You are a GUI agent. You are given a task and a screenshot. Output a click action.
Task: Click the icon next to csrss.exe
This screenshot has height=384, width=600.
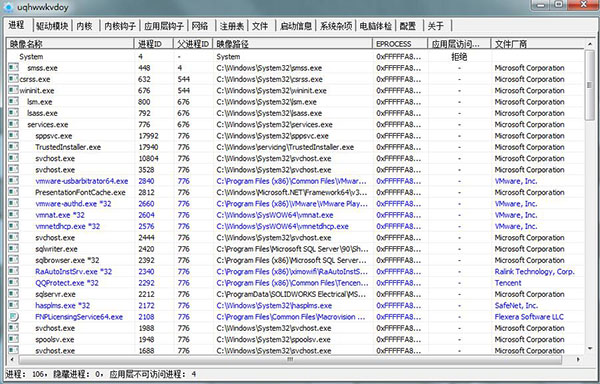tap(13, 79)
